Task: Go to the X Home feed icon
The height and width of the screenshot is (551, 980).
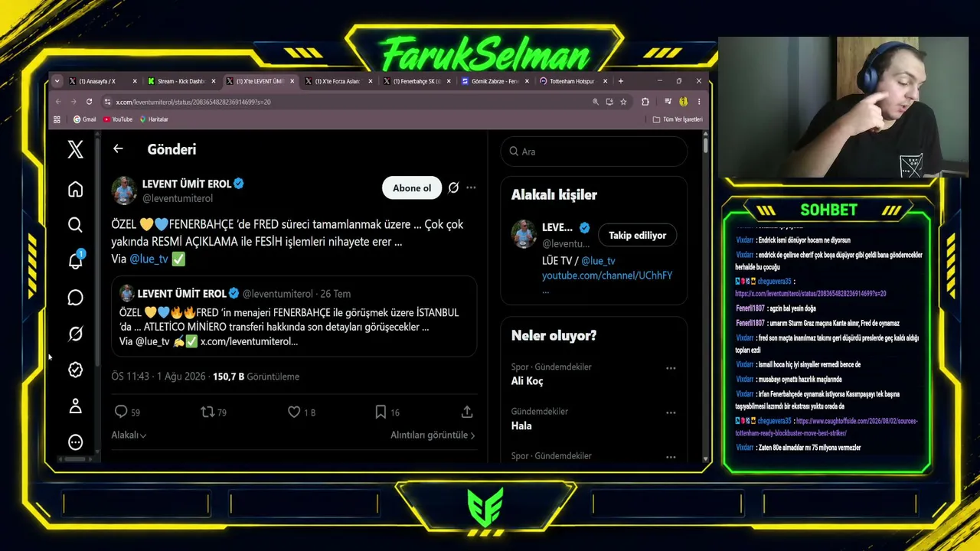Action: click(75, 189)
